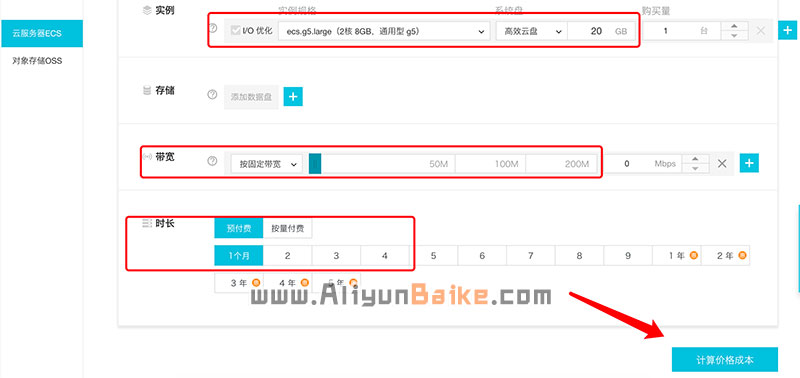Click the help icon beside the instance row
This screenshot has width=800, height=378.
click(x=213, y=28)
